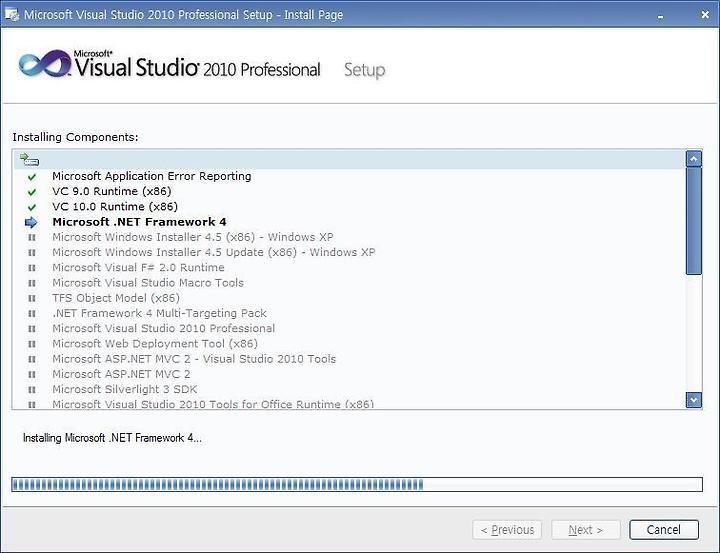Close the setup window
Image resolution: width=720 pixels, height=553 pixels.
705,15
